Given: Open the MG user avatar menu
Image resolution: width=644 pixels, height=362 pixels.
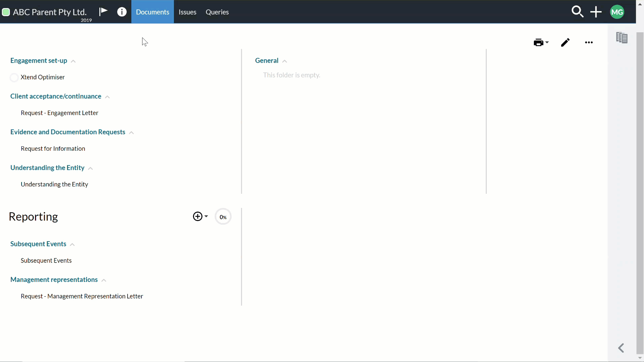Looking at the screenshot, I should (617, 12).
